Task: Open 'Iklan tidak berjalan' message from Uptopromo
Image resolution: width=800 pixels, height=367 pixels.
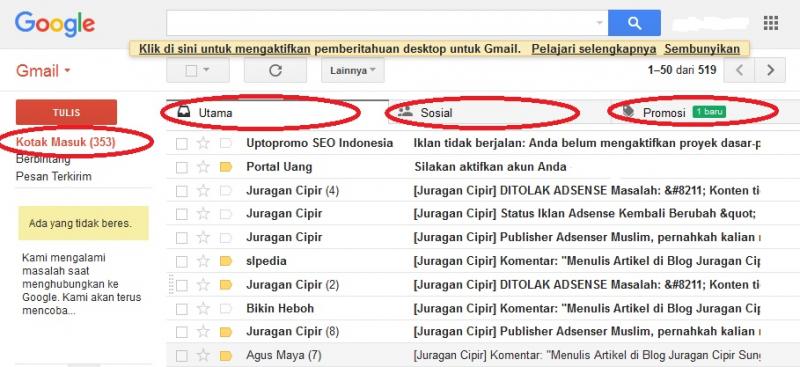Action: click(587, 143)
